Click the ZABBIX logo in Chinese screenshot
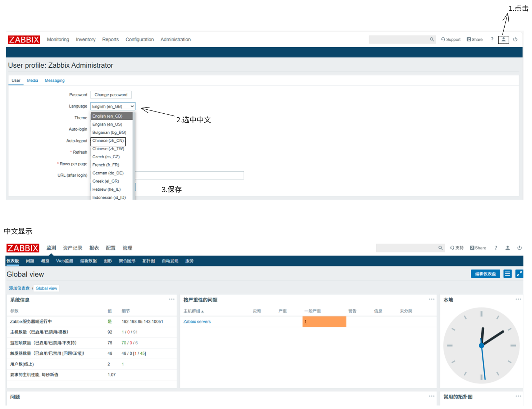Image resolution: width=532 pixels, height=409 pixels. tap(23, 248)
